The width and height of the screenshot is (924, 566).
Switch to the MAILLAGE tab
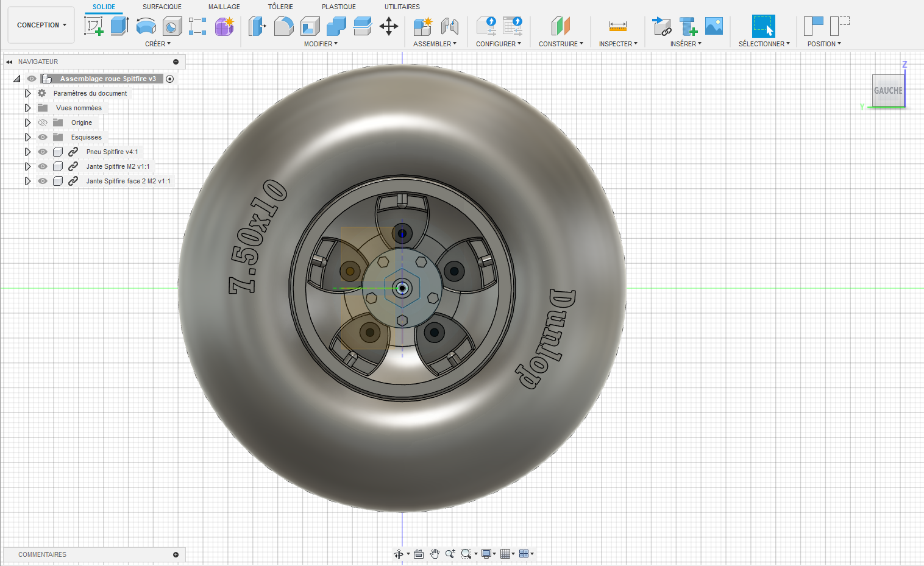pyautogui.click(x=224, y=7)
